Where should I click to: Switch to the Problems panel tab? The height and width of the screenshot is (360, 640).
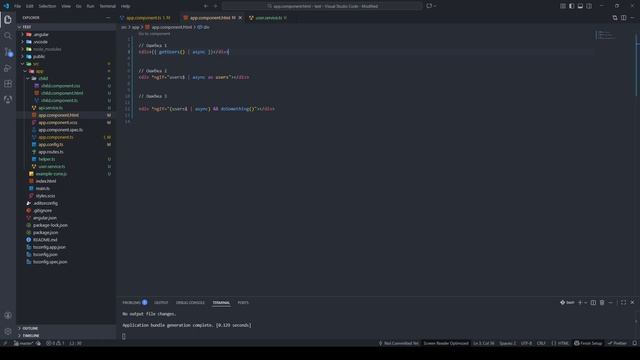click(135, 302)
